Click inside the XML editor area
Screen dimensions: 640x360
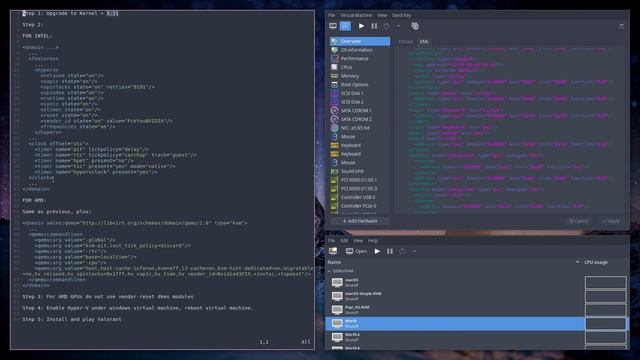coord(510,131)
